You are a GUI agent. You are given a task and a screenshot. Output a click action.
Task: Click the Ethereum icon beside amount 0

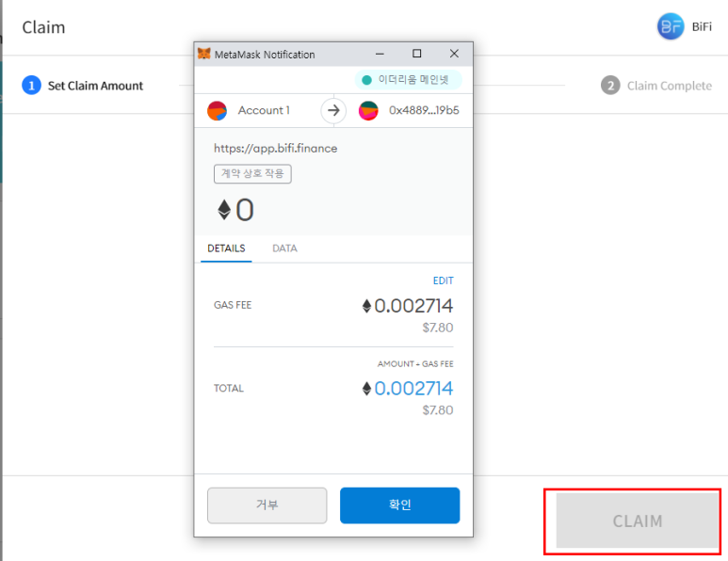[224, 210]
